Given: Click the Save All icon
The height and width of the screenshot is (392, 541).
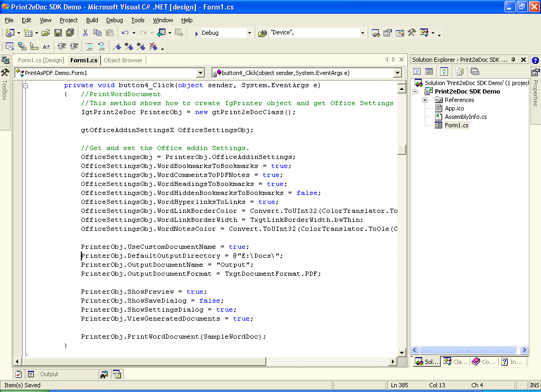Looking at the screenshot, I should pos(70,33).
